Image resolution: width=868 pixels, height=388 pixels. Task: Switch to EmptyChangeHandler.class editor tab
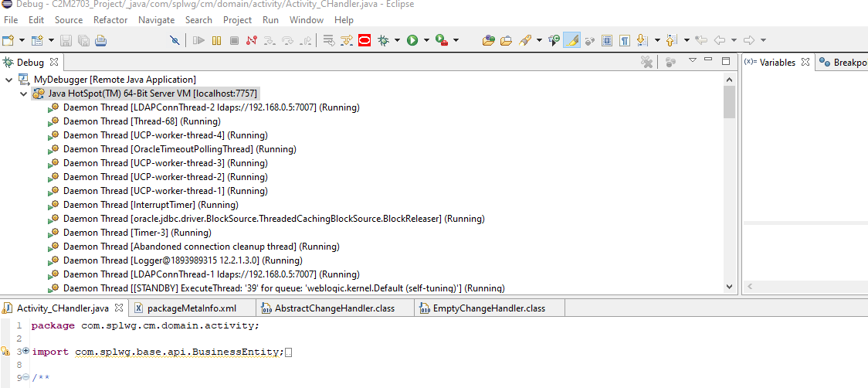[x=489, y=308]
